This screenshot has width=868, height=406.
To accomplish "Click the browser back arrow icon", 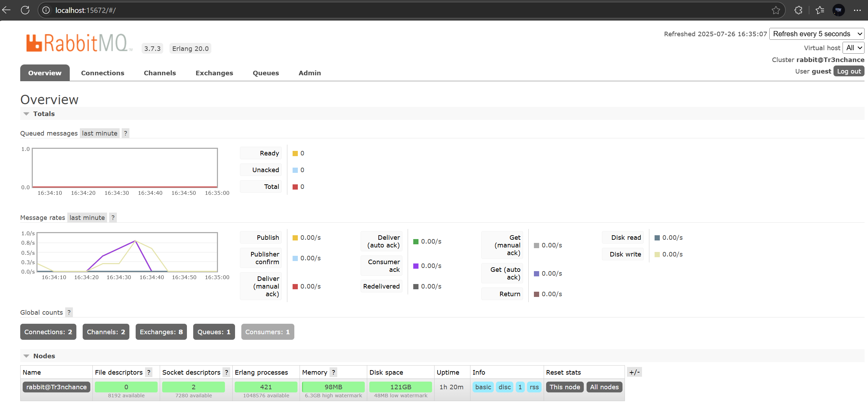I will [x=7, y=10].
